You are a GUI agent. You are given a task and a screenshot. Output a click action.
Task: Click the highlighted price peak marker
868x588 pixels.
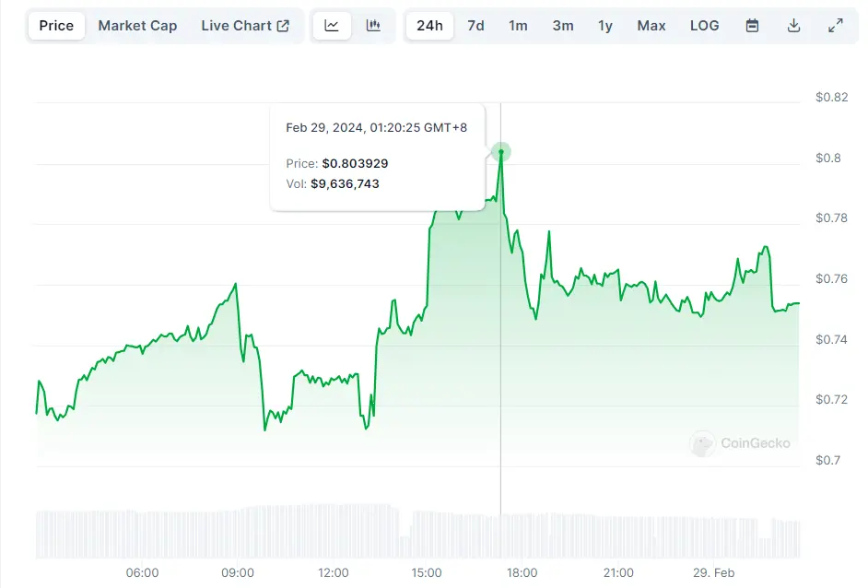(501, 152)
